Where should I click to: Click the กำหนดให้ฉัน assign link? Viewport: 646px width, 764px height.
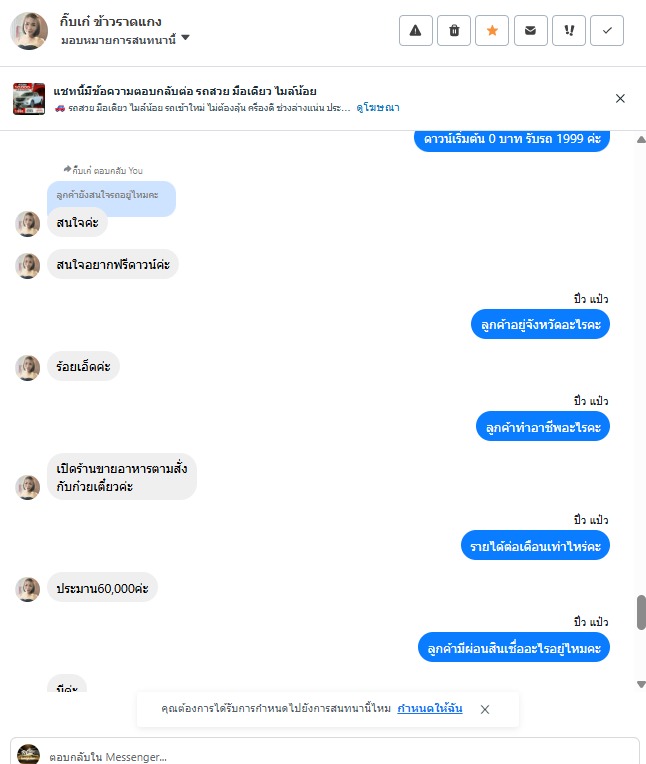(x=430, y=708)
